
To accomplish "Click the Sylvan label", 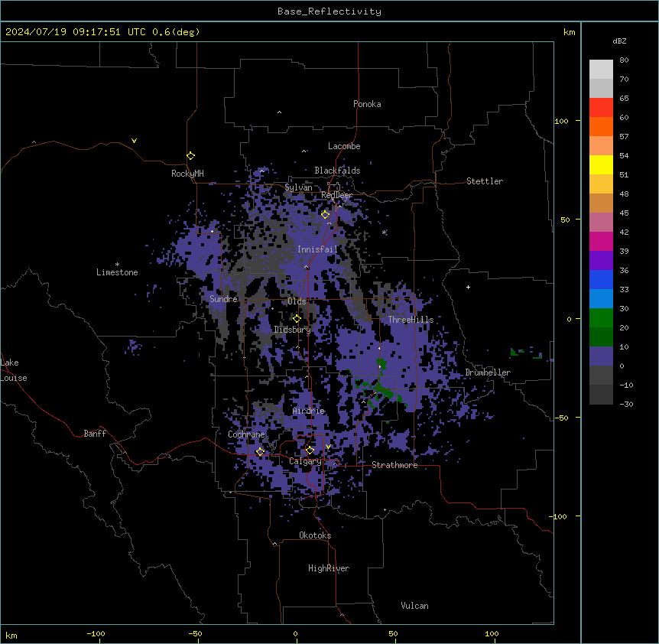I will coord(298,187).
